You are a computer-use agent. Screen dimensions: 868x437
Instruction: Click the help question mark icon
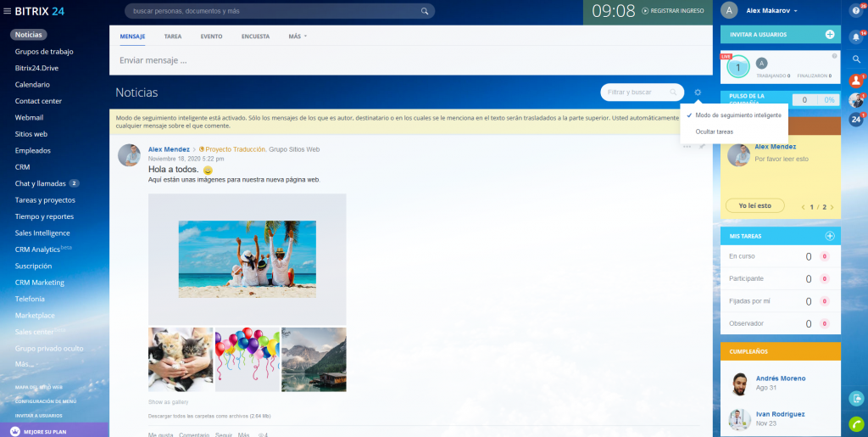(x=856, y=11)
